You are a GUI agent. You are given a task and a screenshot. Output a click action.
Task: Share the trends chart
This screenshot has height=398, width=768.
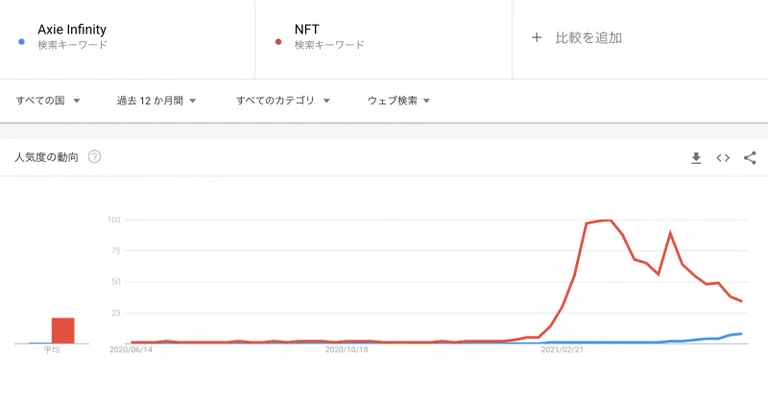click(750, 158)
